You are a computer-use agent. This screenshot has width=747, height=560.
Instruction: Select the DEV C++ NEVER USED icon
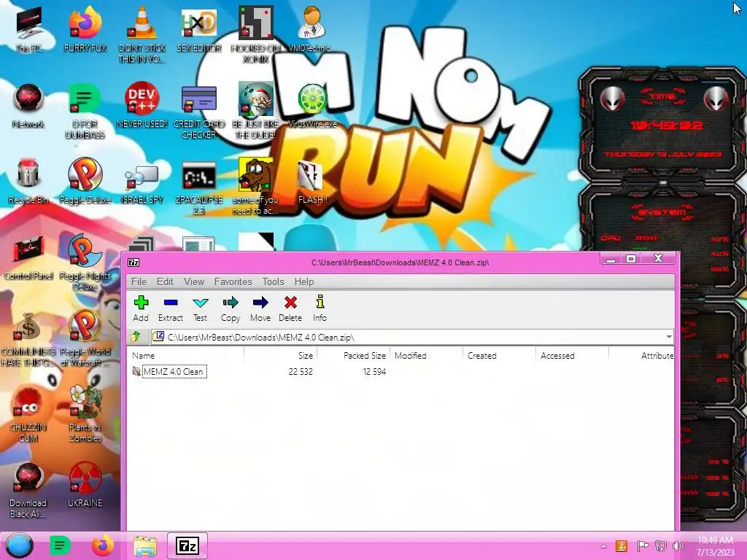pyautogui.click(x=142, y=106)
